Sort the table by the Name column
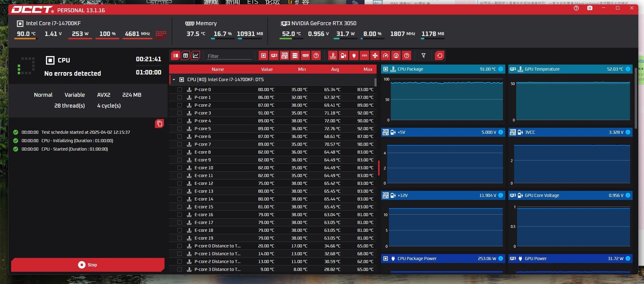 pyautogui.click(x=218, y=69)
